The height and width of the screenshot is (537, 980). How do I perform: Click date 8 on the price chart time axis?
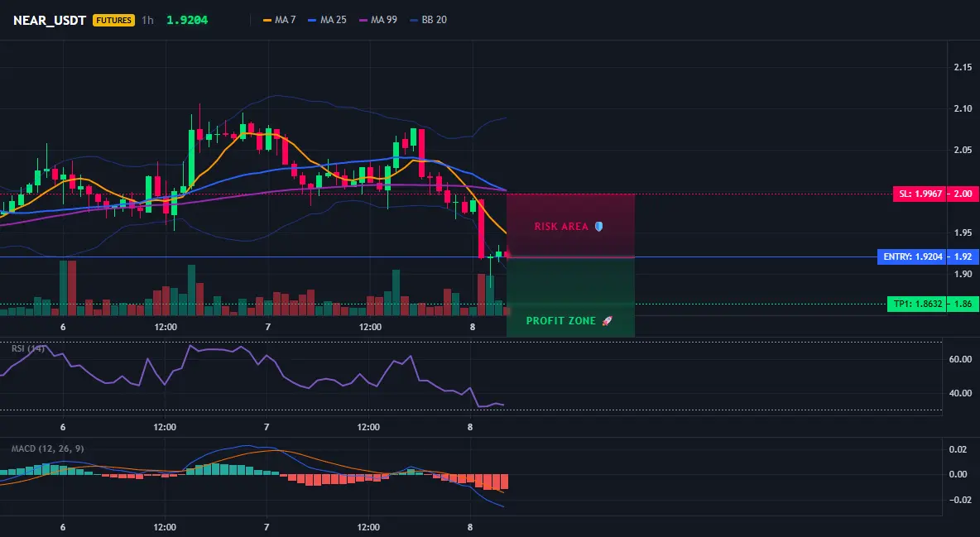[473, 327]
